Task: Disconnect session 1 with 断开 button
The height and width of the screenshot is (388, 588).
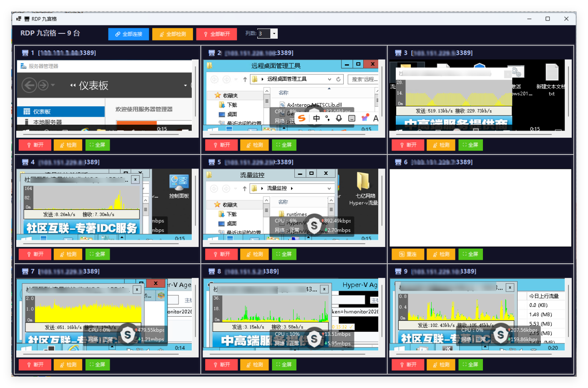Action: 35,145
